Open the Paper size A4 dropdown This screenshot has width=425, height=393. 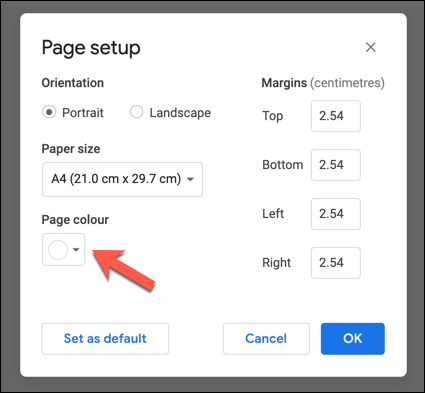(122, 179)
